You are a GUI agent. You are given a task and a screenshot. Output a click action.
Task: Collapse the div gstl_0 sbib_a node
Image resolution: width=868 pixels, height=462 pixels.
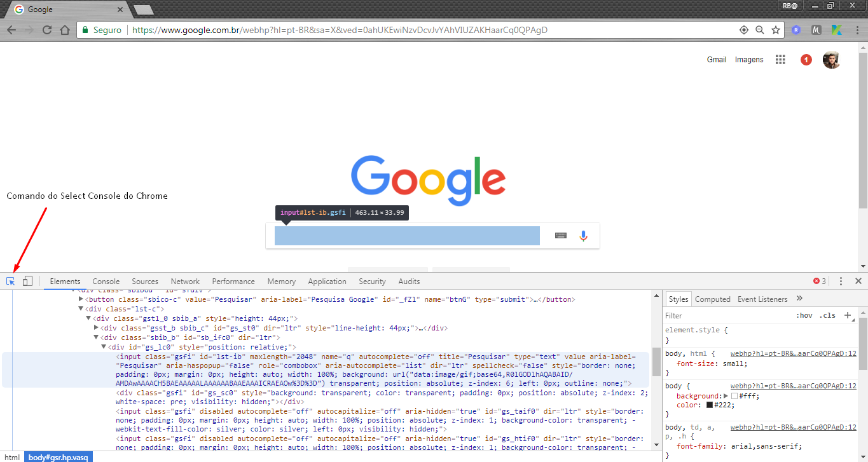(x=88, y=318)
